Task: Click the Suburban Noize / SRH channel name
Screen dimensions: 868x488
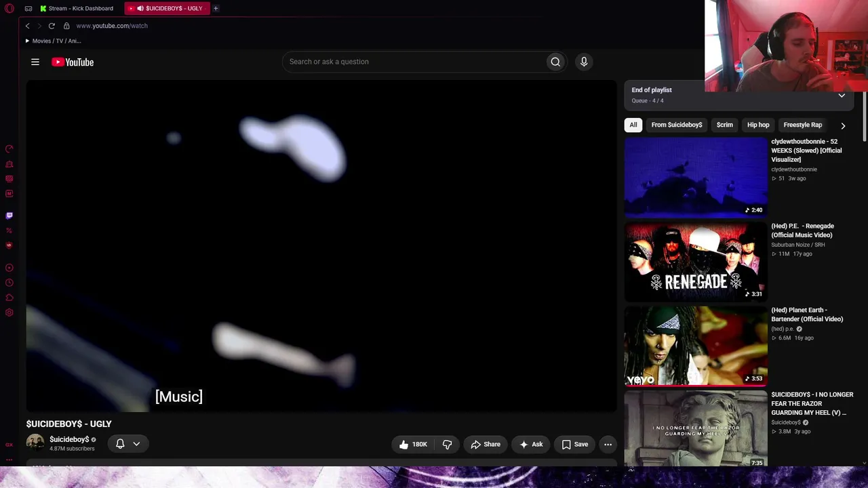Action: 798,245
